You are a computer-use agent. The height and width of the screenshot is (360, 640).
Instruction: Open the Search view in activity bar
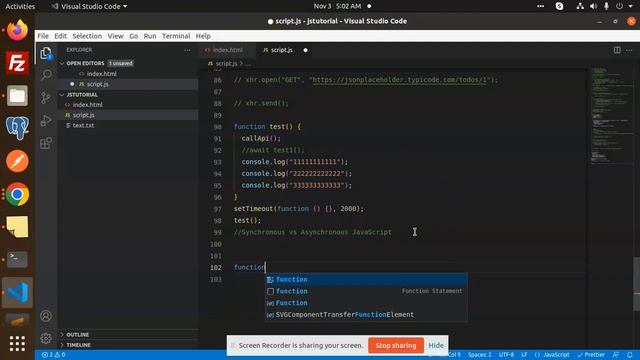(x=46, y=75)
